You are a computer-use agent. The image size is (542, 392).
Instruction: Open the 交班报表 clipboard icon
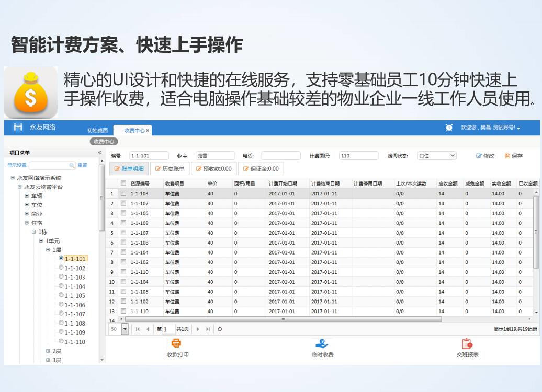[467, 343]
